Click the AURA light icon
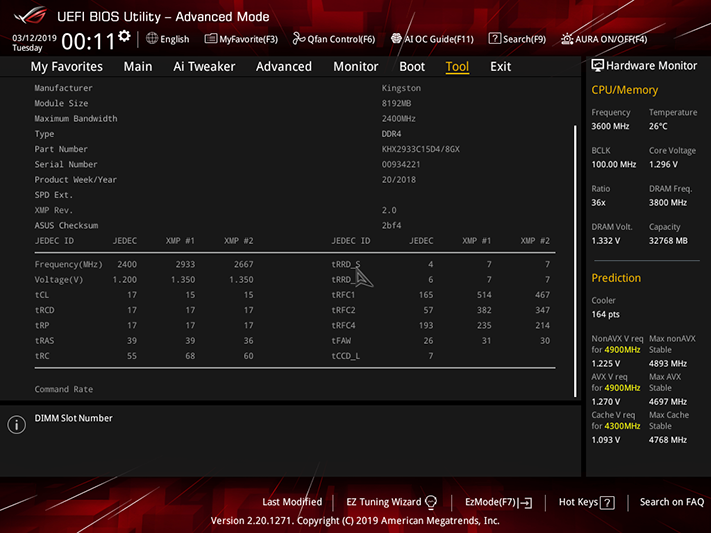Image resolution: width=711 pixels, height=533 pixels. point(567,39)
